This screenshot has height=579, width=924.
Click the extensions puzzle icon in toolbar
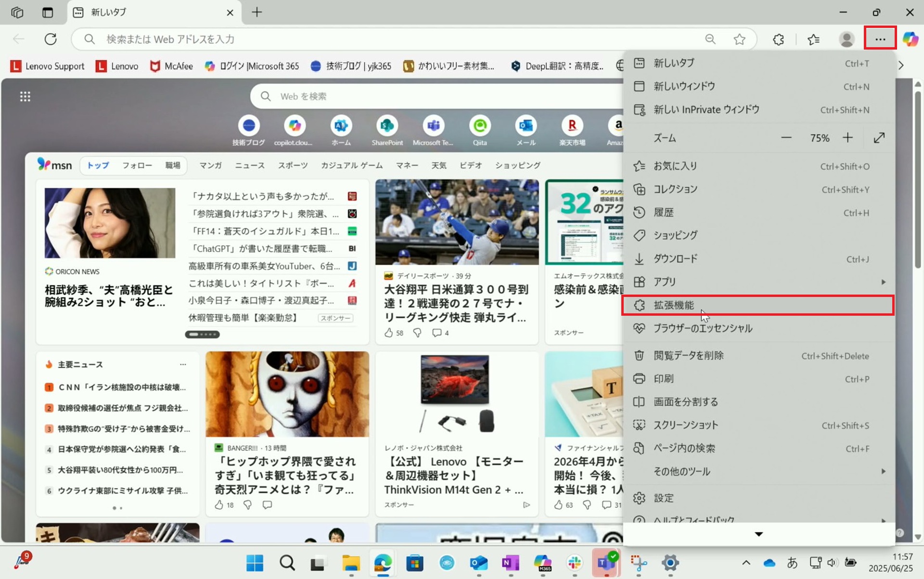(778, 39)
